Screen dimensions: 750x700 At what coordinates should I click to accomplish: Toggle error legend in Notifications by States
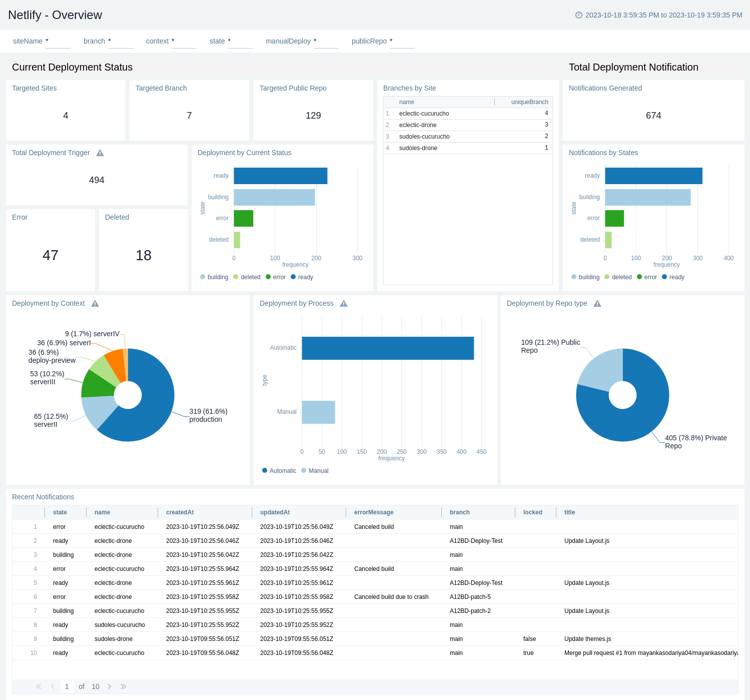[x=647, y=277]
